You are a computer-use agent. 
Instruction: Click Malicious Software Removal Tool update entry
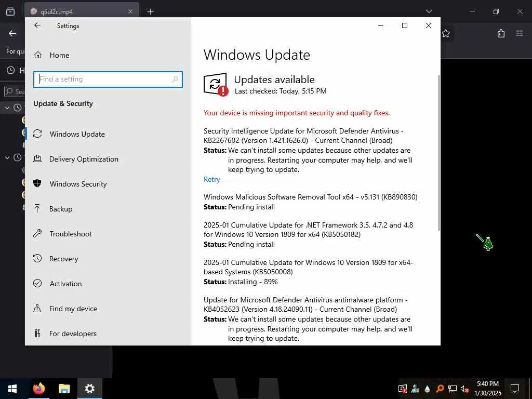[311, 202]
